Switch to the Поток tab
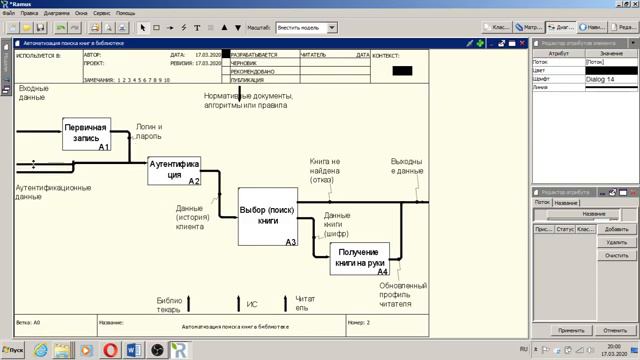The width and height of the screenshot is (640, 360). point(542,202)
